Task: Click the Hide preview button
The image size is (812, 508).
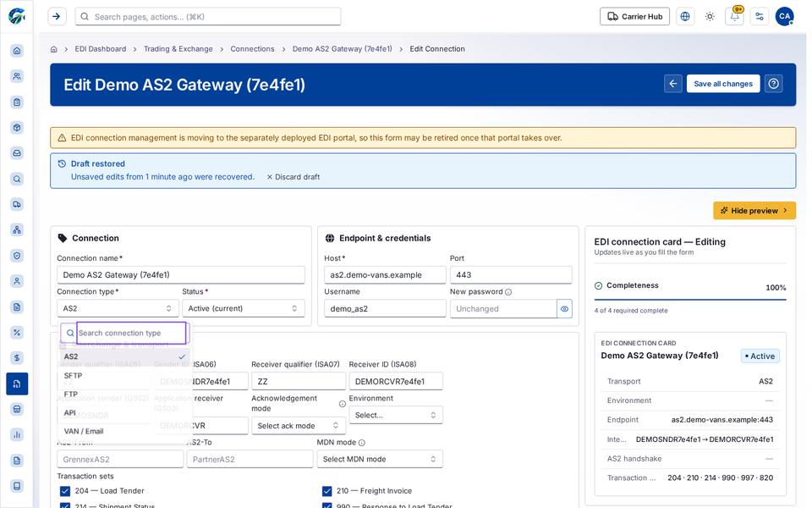Action: click(x=754, y=211)
